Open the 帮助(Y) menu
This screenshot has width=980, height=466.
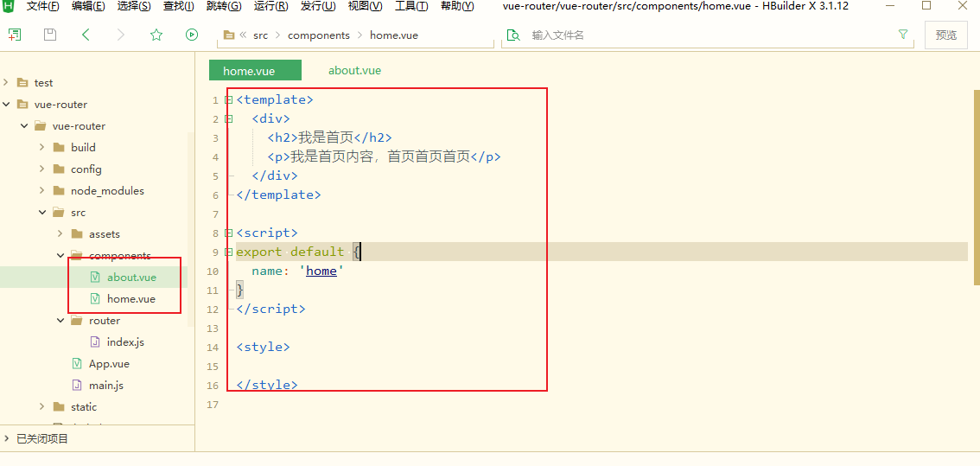(457, 6)
